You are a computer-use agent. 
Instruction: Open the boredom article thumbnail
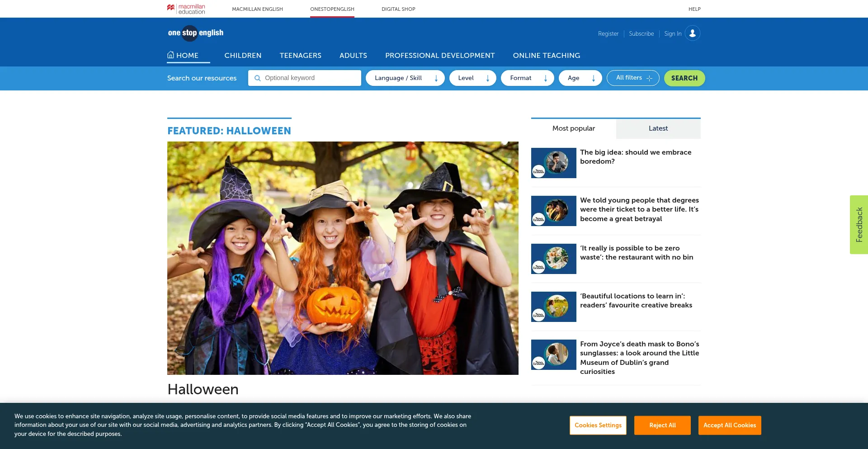tap(553, 163)
